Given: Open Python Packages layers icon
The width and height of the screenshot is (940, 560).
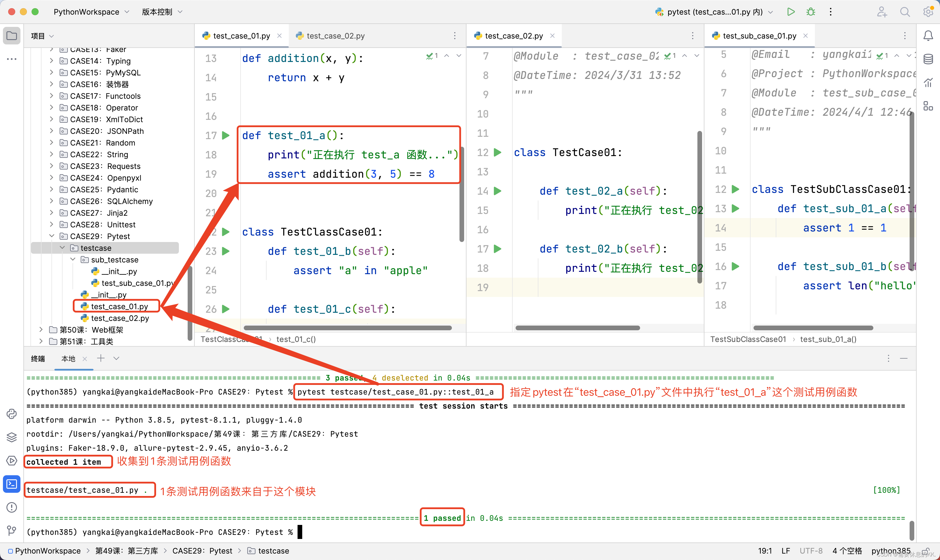Looking at the screenshot, I should point(12,437).
